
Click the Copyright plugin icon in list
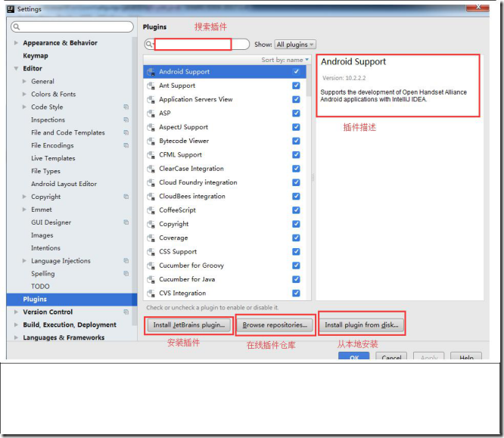pyautogui.click(x=151, y=224)
